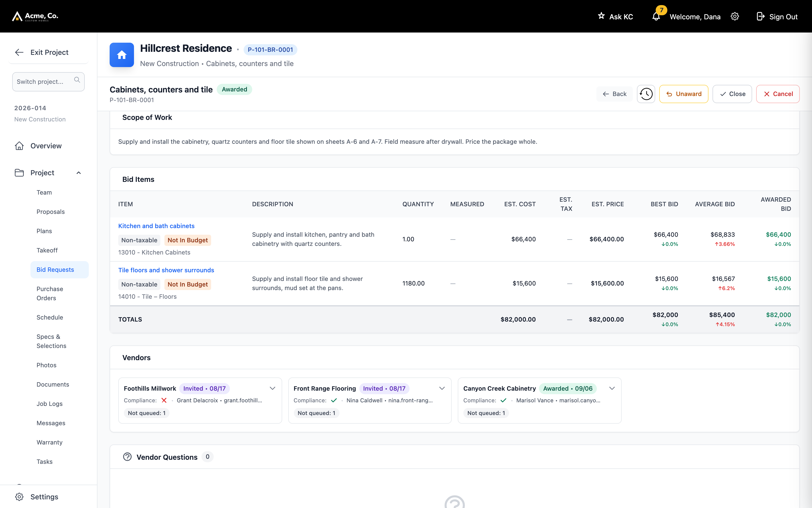The height and width of the screenshot is (508, 812).
Task: Click the red compliance X for Foothills Millwork
Action: 164,401
